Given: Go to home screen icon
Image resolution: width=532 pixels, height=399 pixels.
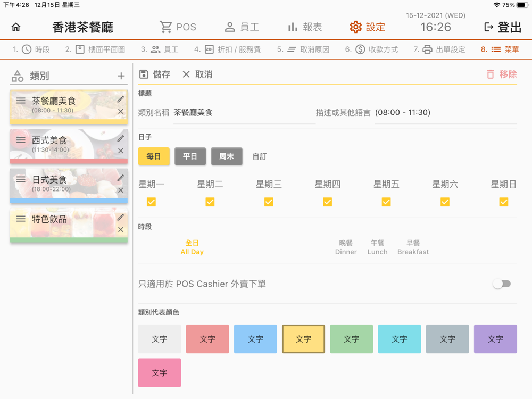Looking at the screenshot, I should pyautogui.click(x=16, y=27).
